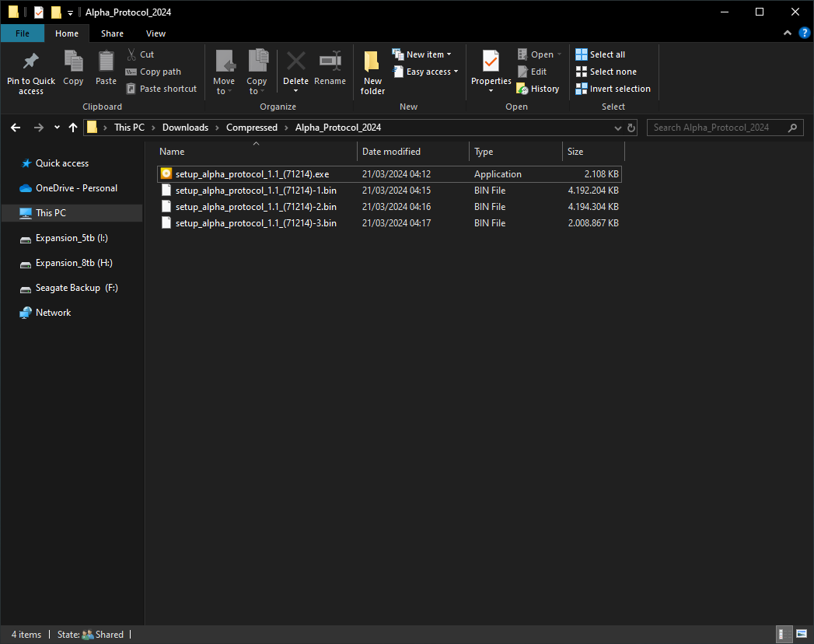This screenshot has height=644, width=814.
Task: Open Customize Quick Access Toolbar dropdown
Action: 70,12
